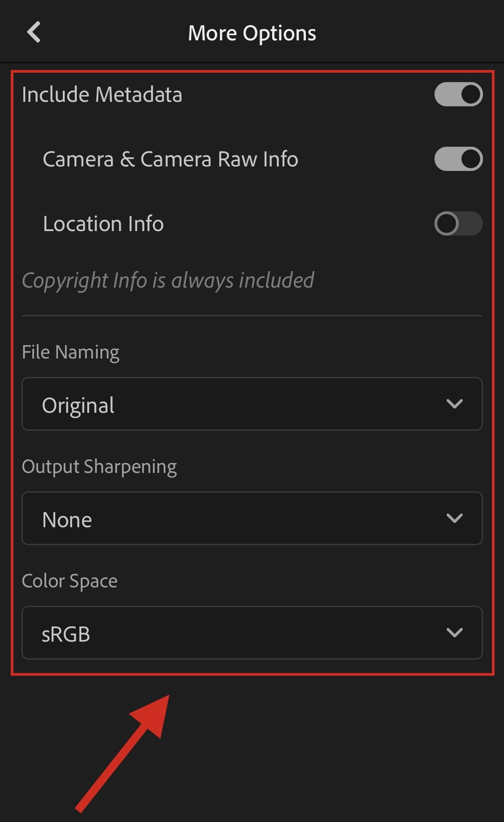Tap the Include Metadata label
Image resolution: width=504 pixels, height=822 pixels.
[102, 95]
